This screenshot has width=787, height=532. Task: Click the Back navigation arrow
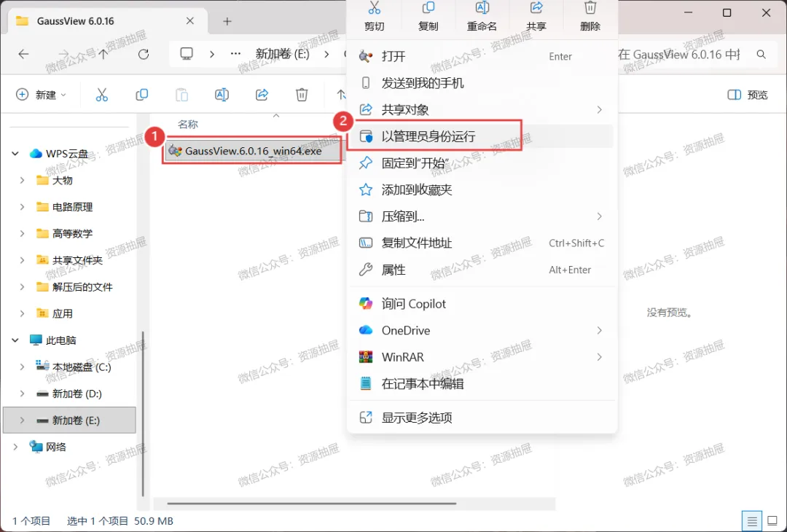[23, 54]
